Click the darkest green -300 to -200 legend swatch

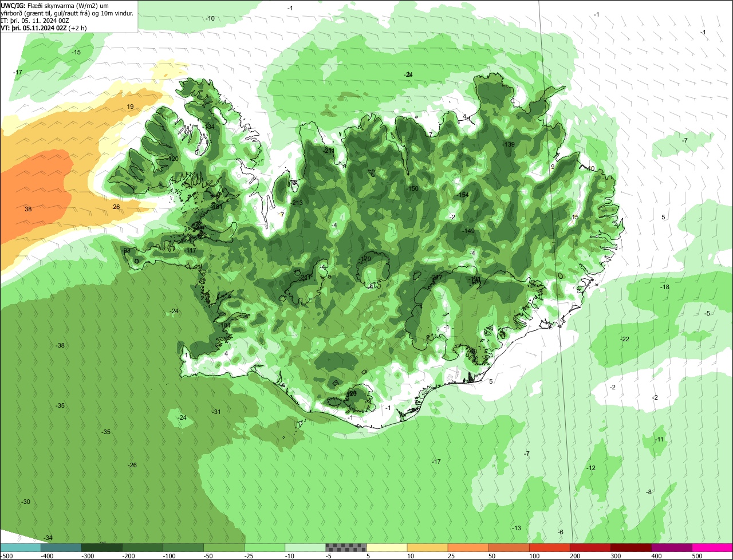click(x=102, y=547)
